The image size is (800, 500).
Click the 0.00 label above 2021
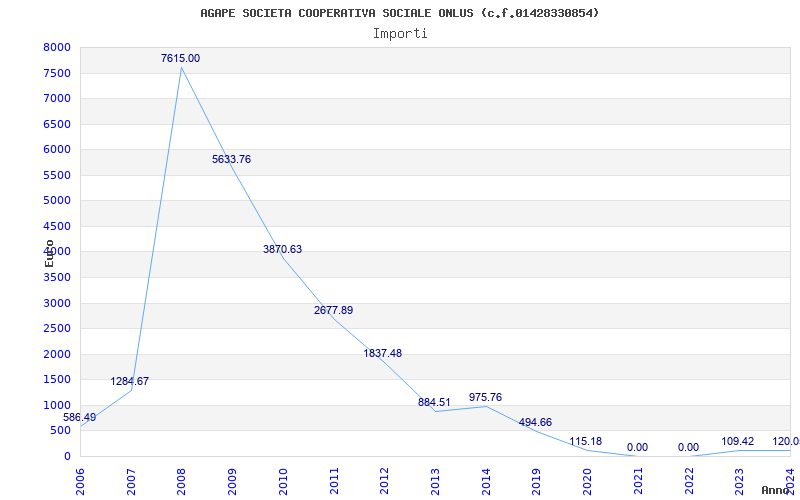[637, 447]
